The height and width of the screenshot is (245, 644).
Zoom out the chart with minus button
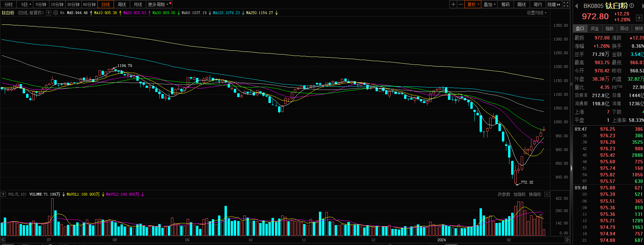[461, 4]
